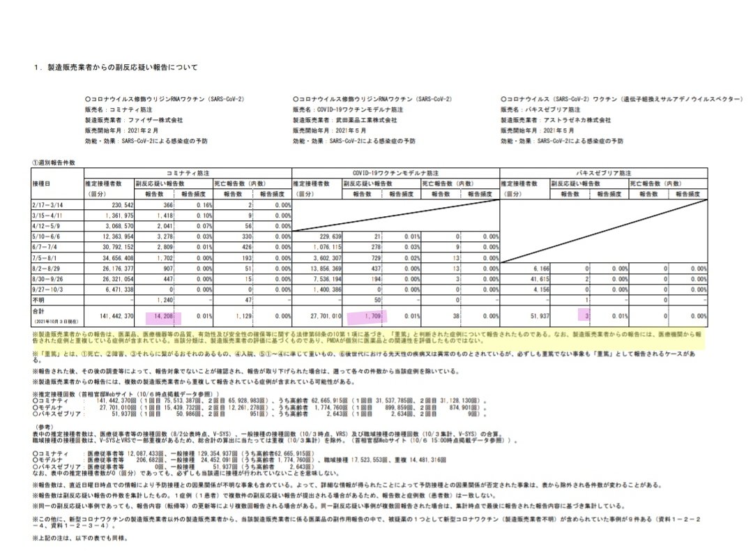Click the highlighted Vaxzevria total 3
The width and height of the screenshot is (753, 560).
tap(587, 316)
